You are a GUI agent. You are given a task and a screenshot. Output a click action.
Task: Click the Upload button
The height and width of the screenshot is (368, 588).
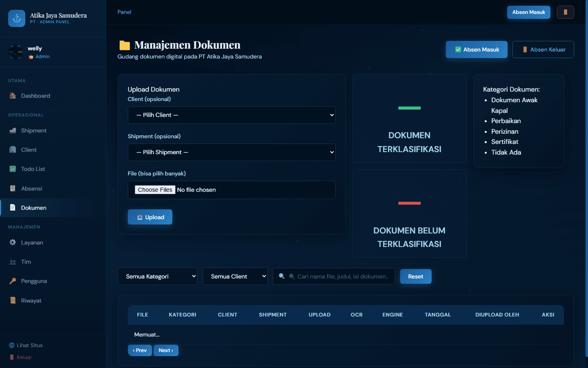(x=150, y=217)
